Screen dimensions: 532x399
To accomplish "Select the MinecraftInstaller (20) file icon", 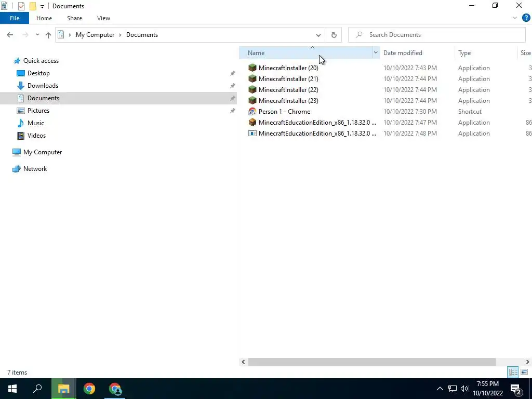I will (x=252, y=68).
